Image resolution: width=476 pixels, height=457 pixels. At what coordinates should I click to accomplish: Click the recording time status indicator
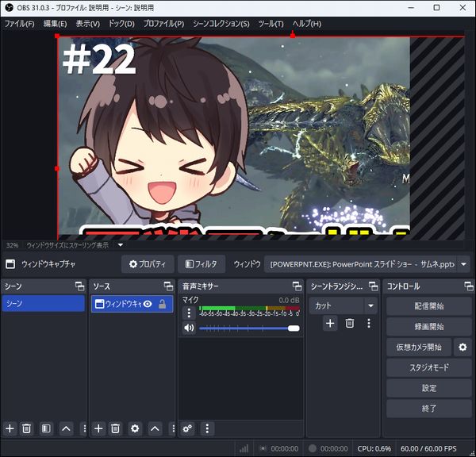tap(328, 448)
